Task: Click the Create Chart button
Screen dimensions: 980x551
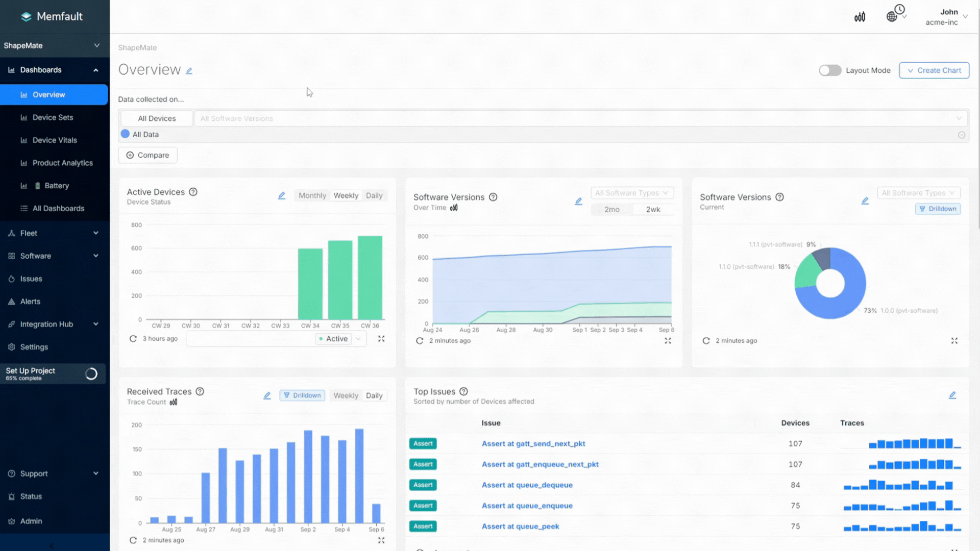Action: click(934, 70)
